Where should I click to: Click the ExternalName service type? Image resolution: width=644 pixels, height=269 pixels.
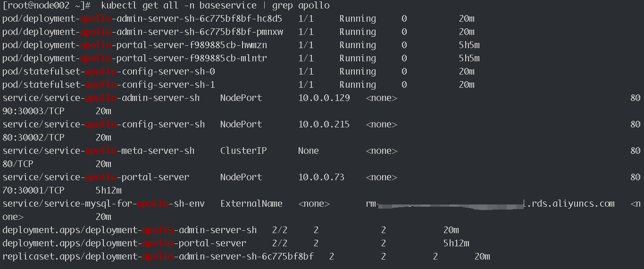251,204
